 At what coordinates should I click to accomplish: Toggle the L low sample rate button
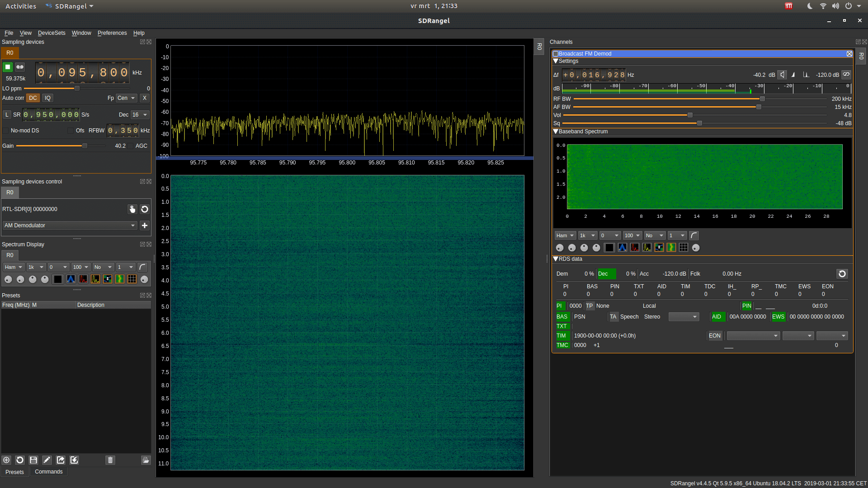click(7, 115)
